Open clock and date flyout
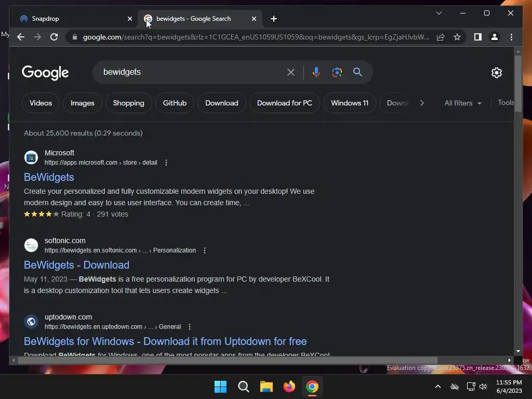The width and height of the screenshot is (532, 399). [x=509, y=387]
